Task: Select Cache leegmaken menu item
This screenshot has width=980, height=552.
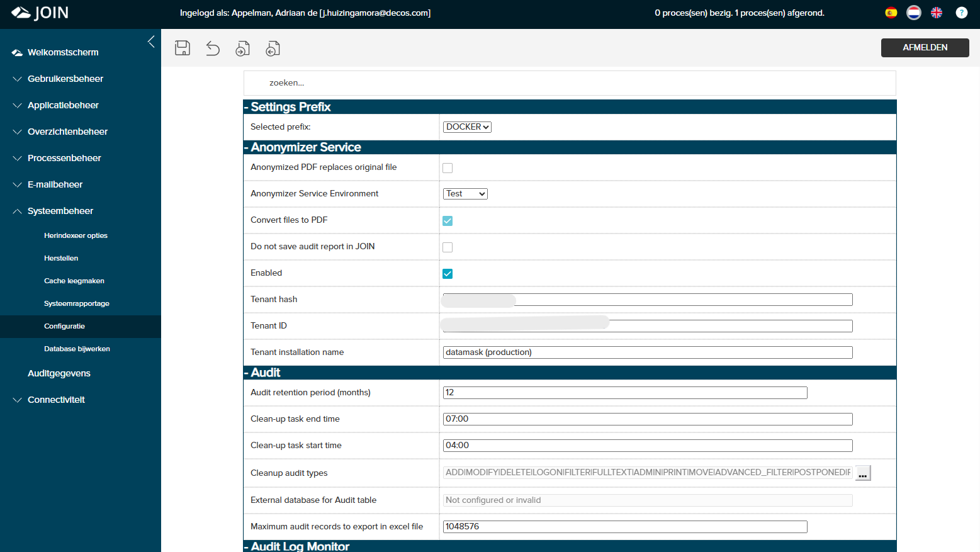Action: 74,281
